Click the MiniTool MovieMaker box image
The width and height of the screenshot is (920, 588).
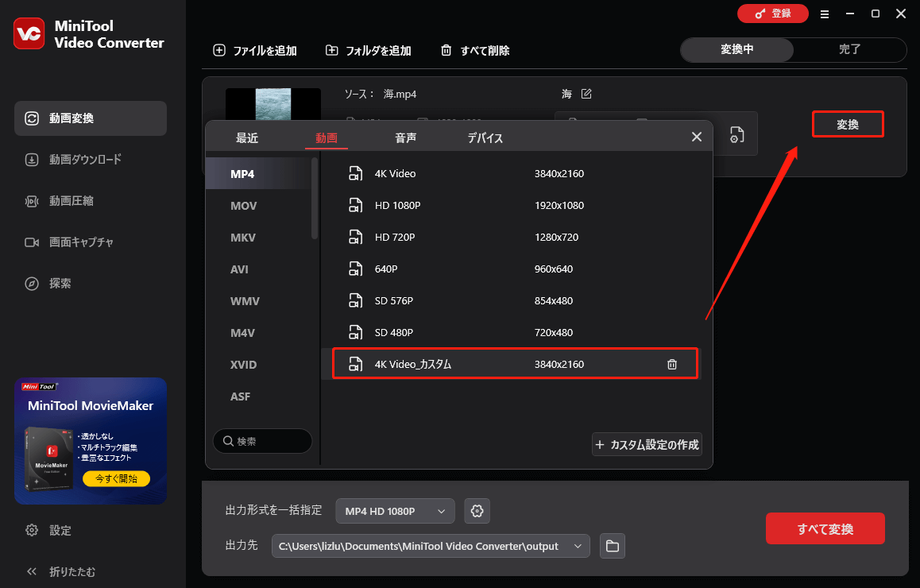(48, 459)
